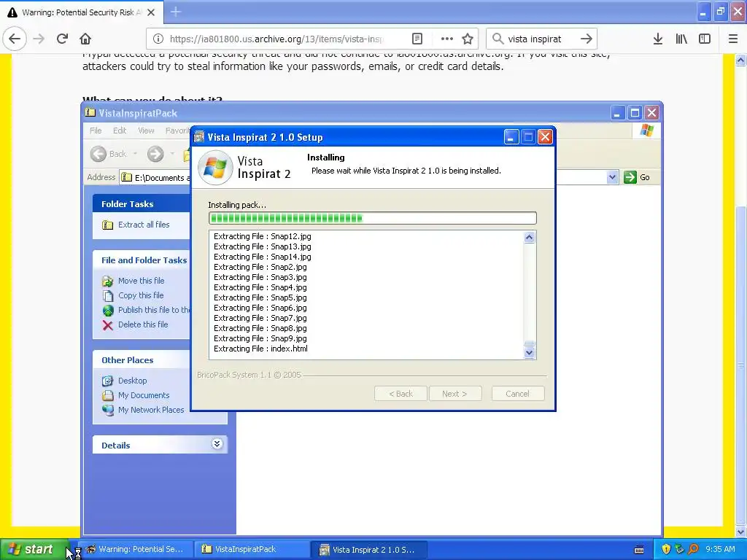The image size is (747, 560).
Task: Open Desktop under Other Places
Action: 133,381
